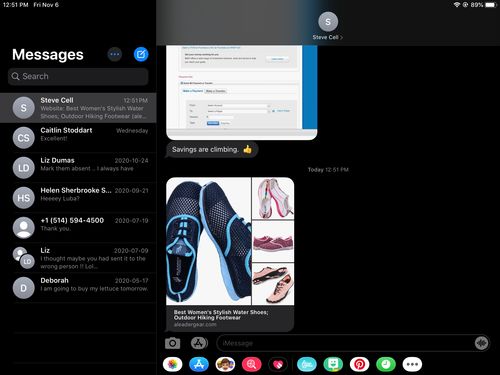Tap the Messages title heading
Screen dimensions: 500x375
48,55
